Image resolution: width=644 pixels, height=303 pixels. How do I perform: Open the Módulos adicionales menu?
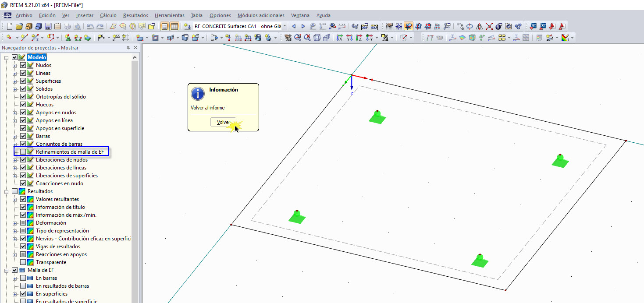pyautogui.click(x=261, y=15)
